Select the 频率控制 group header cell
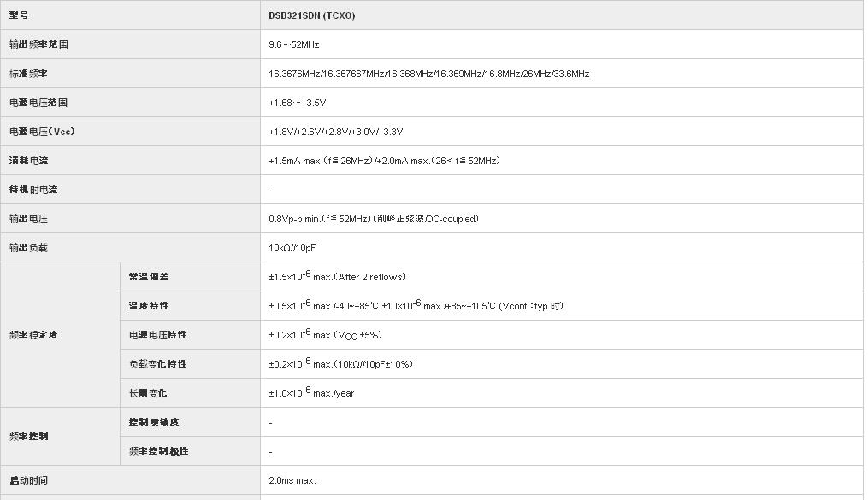This screenshot has width=868, height=500. click(28, 437)
